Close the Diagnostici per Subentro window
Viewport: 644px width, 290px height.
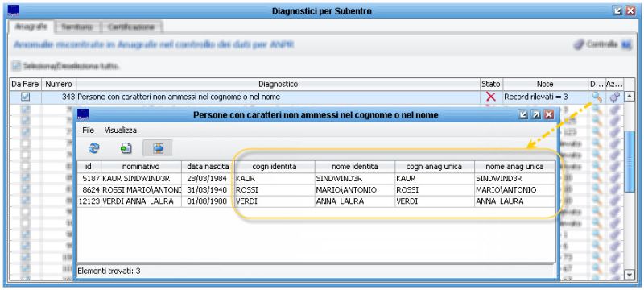(x=630, y=11)
